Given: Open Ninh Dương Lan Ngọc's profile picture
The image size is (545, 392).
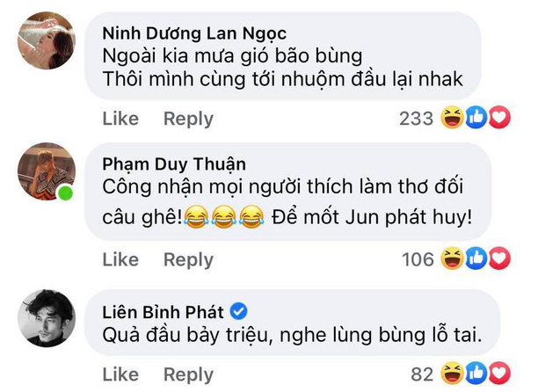Looking at the screenshot, I should 47,41.
